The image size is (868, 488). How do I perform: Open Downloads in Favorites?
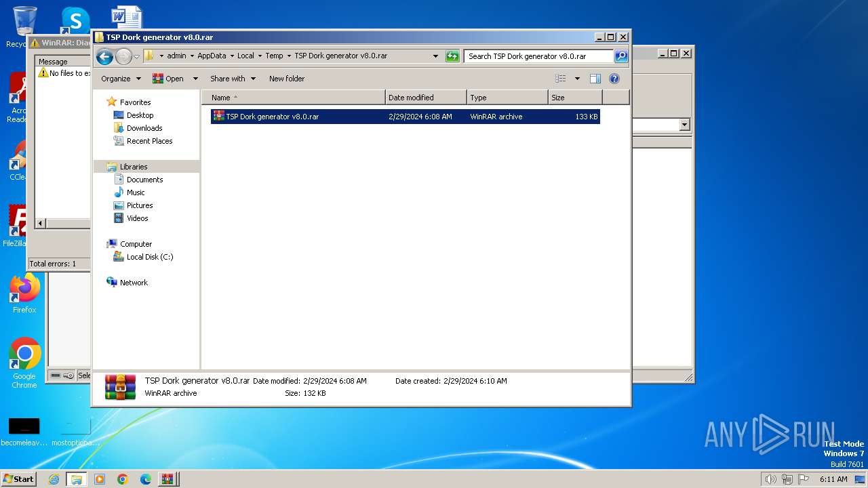144,128
